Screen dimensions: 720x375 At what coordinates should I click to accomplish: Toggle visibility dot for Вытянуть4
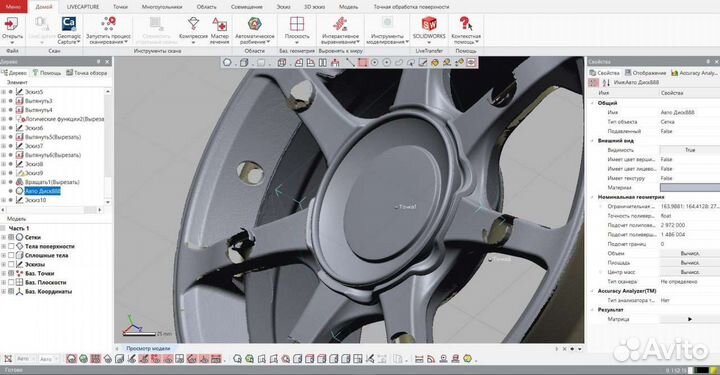[x=11, y=110]
